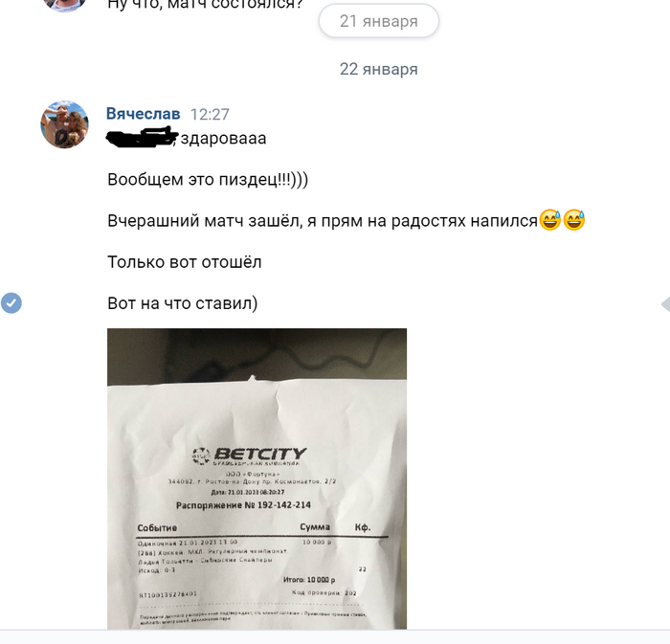Open the Вячеслав sender name link

coord(143,114)
